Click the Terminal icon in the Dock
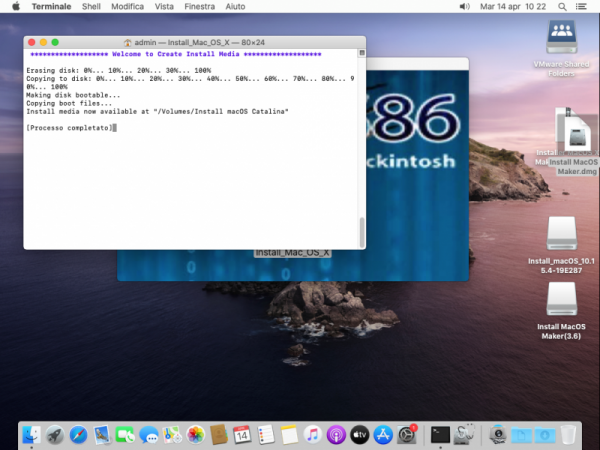Screen dimensions: 600x450 click(440, 435)
